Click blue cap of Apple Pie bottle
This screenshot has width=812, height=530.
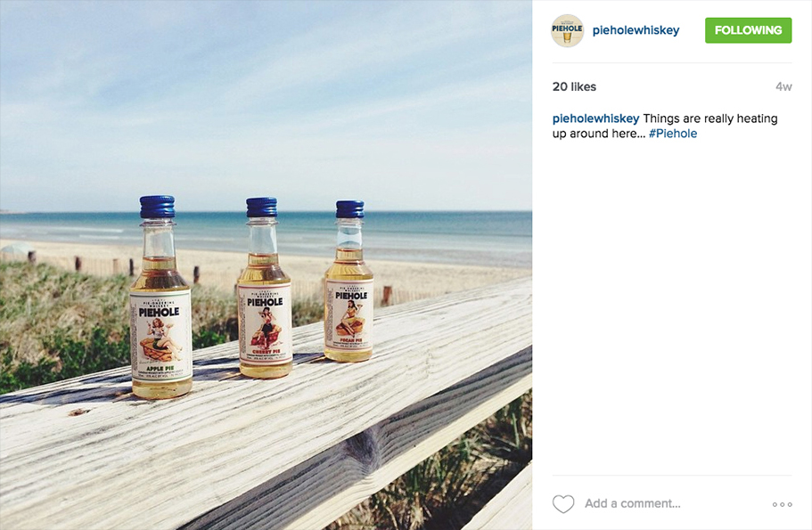click(x=158, y=207)
